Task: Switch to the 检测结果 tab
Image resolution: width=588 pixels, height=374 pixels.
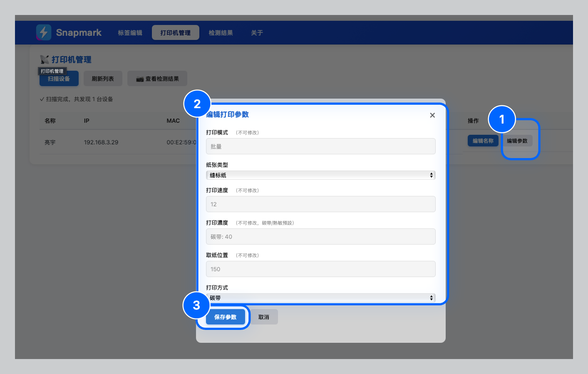Action: [x=221, y=32]
